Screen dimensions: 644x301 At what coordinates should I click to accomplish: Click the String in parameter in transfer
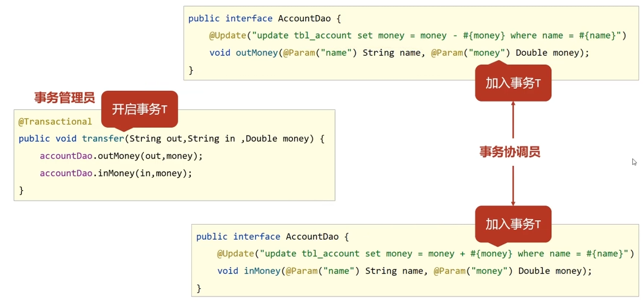click(x=211, y=139)
